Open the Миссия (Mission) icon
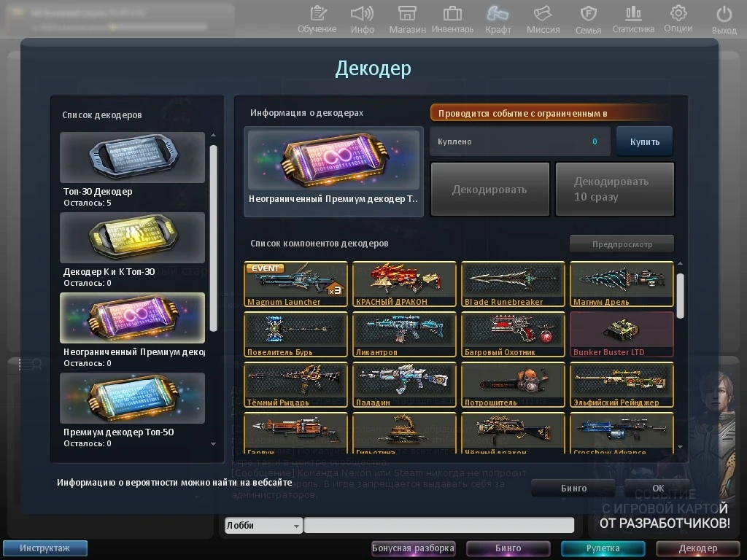Viewport: 747px width, 560px height. pyautogui.click(x=543, y=18)
